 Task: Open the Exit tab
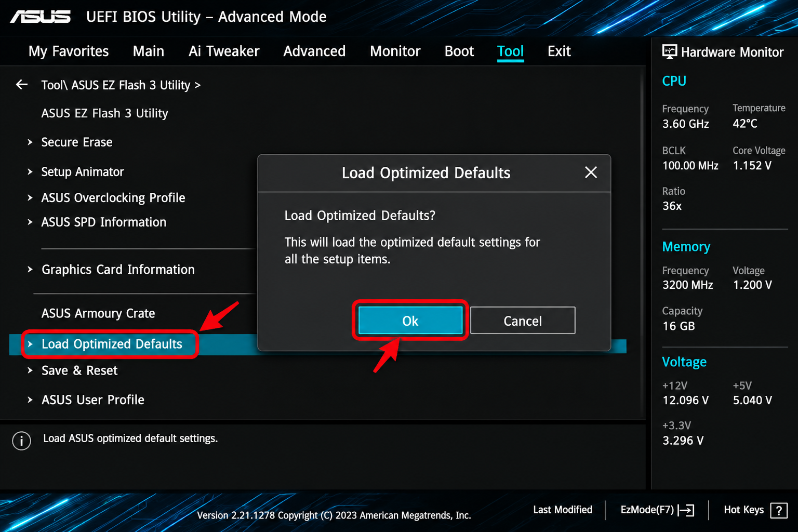click(559, 51)
